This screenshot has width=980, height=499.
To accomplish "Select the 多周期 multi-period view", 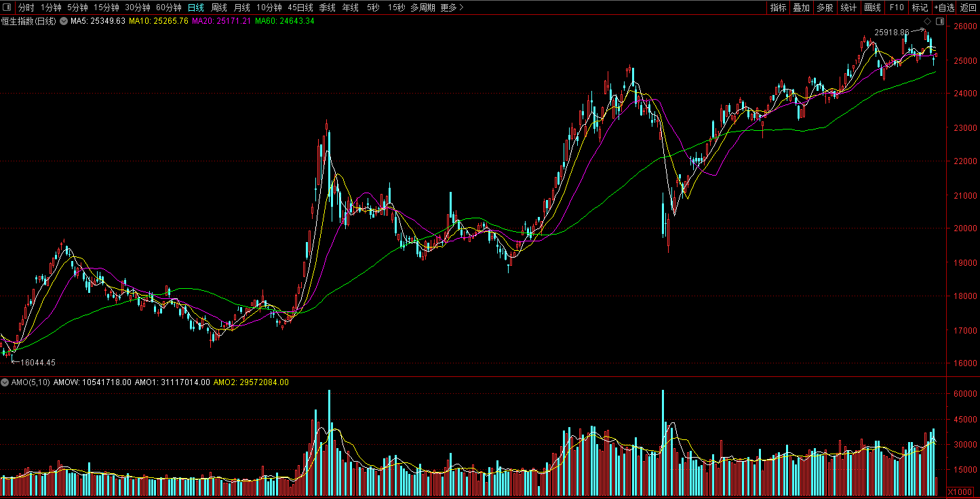I will pos(423,7).
